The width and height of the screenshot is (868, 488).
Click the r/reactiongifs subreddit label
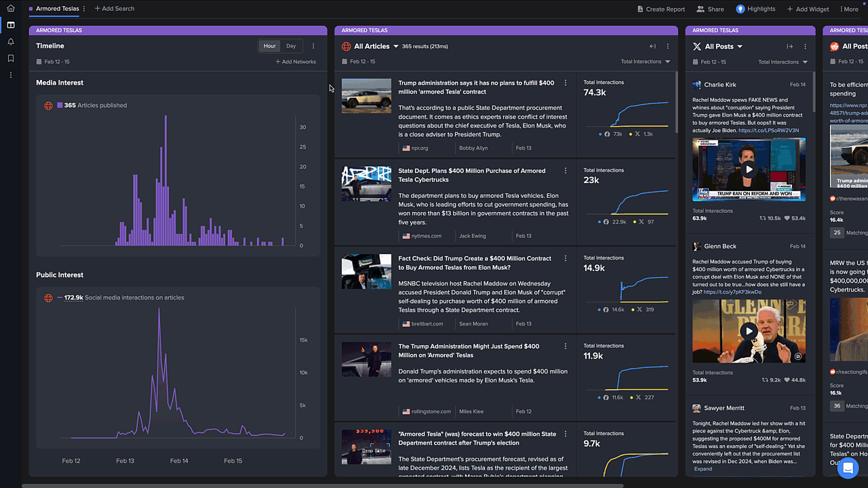click(848, 372)
